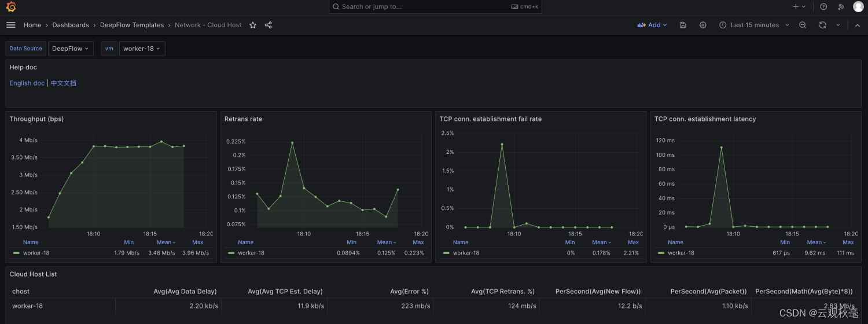Go to Home breadcrumb
This screenshot has height=324, width=868.
32,25
